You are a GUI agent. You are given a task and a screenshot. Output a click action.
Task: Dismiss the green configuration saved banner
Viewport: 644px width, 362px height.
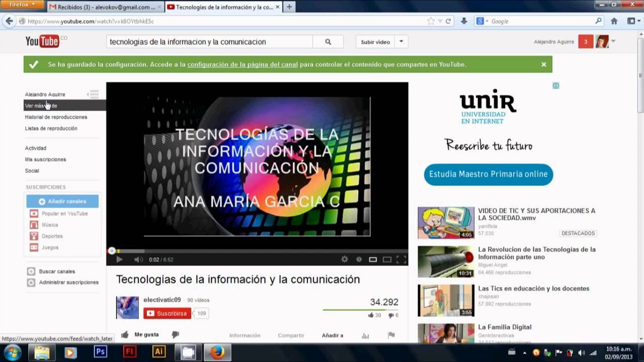[x=544, y=64]
